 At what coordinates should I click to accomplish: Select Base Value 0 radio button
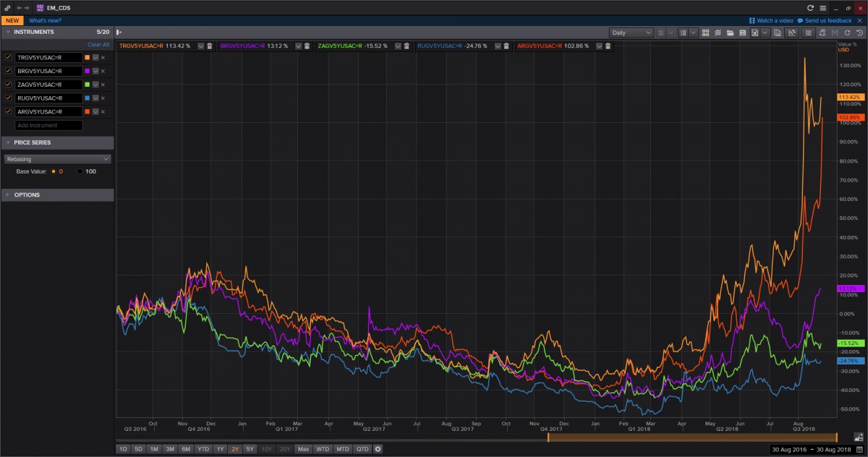(x=54, y=171)
